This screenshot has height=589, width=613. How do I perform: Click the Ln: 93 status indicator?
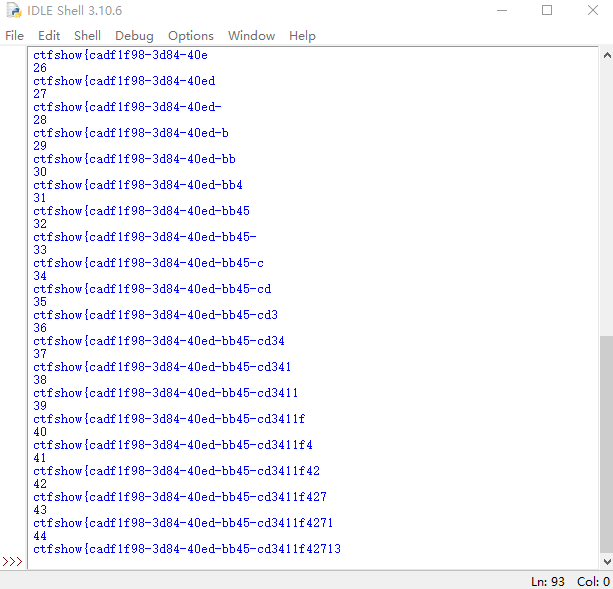coord(548,581)
